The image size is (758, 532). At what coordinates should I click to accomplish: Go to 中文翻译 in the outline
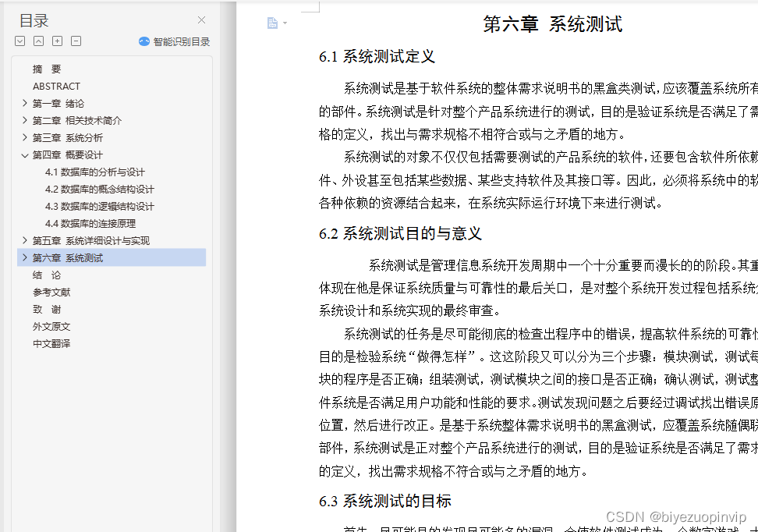coord(51,344)
